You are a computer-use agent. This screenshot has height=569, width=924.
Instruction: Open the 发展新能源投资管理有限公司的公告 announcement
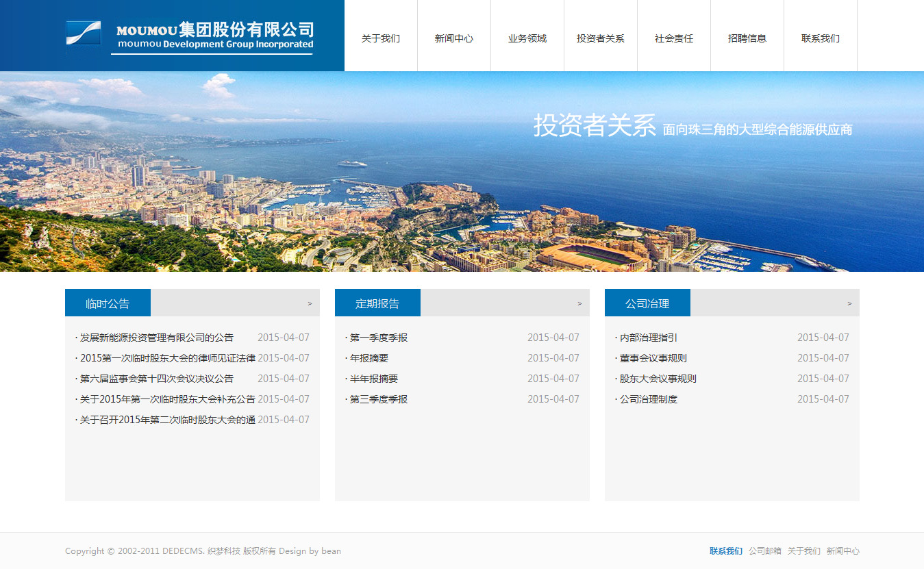tap(157, 338)
